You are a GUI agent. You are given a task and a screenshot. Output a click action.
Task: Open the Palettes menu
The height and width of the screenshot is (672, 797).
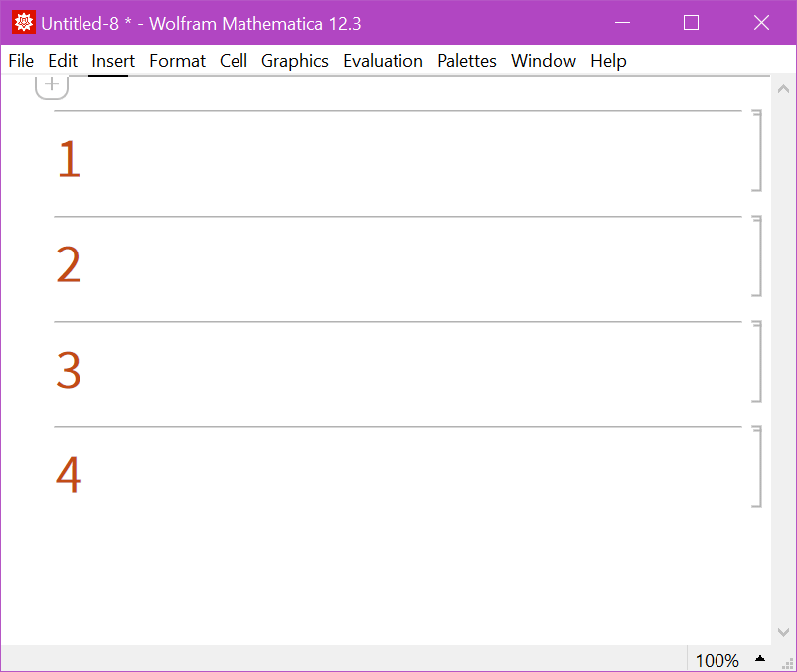[466, 61]
